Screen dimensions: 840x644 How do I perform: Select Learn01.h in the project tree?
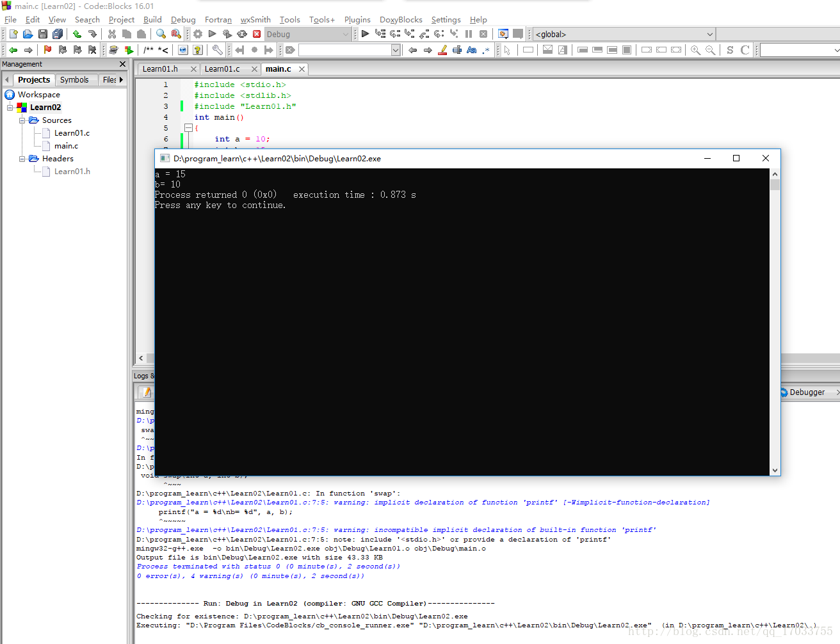pos(72,172)
